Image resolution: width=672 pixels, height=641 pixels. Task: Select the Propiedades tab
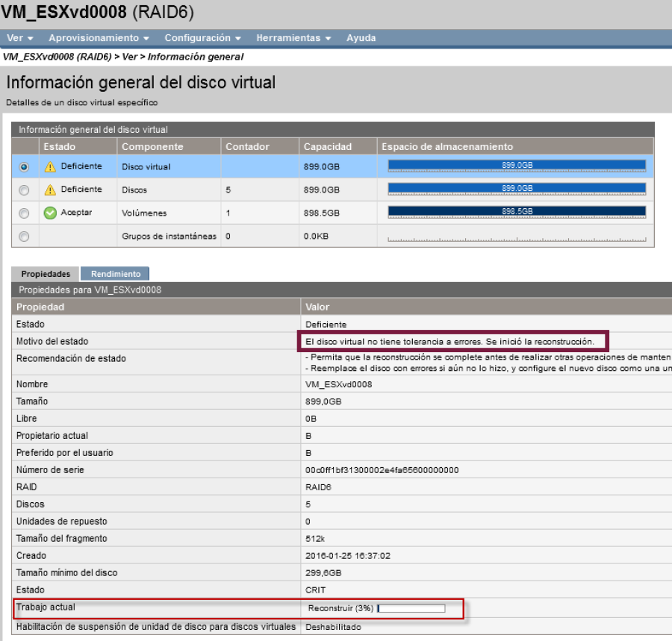[46, 274]
